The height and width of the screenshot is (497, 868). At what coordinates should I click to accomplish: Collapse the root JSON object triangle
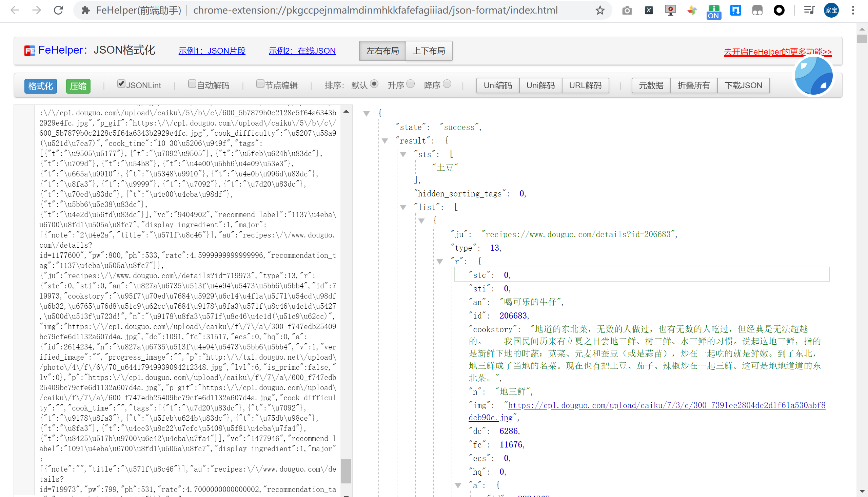click(367, 114)
